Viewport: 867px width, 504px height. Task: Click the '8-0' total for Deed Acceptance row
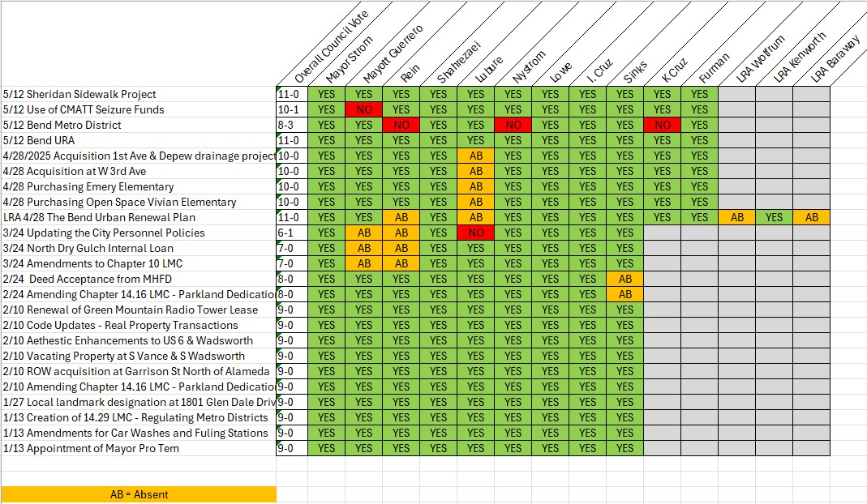point(292,279)
